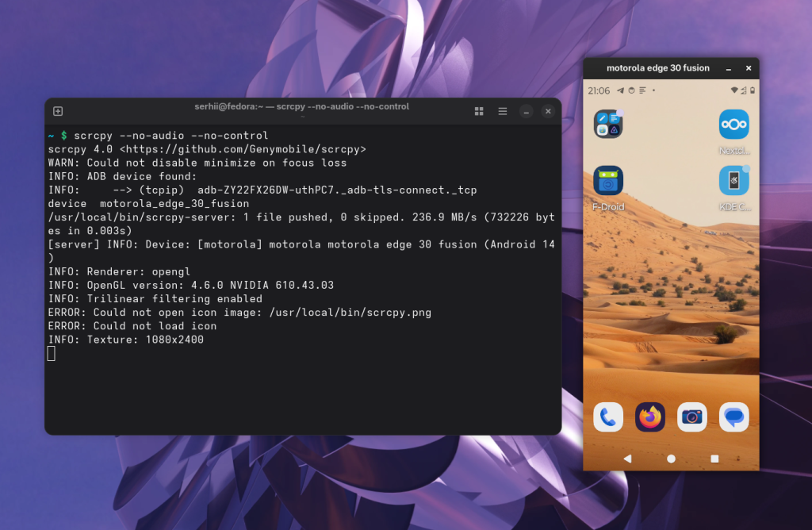The height and width of the screenshot is (530, 812).
Task: Close the terminal window
Action: 548,111
